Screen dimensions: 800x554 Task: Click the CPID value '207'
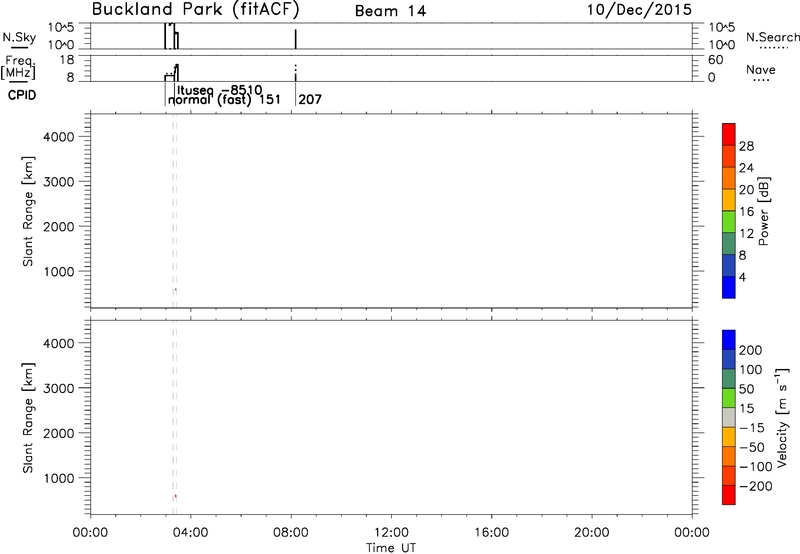pyautogui.click(x=310, y=99)
